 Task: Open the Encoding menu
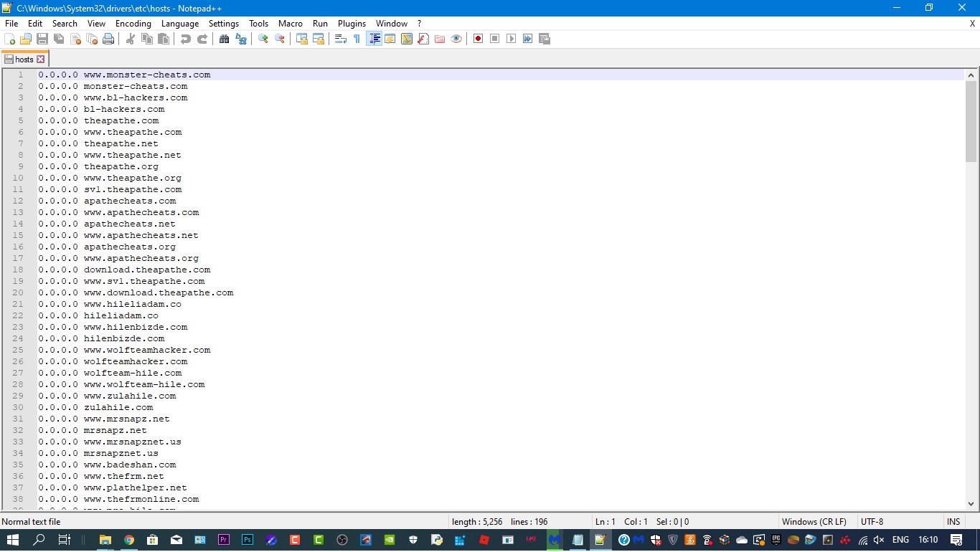(133, 24)
